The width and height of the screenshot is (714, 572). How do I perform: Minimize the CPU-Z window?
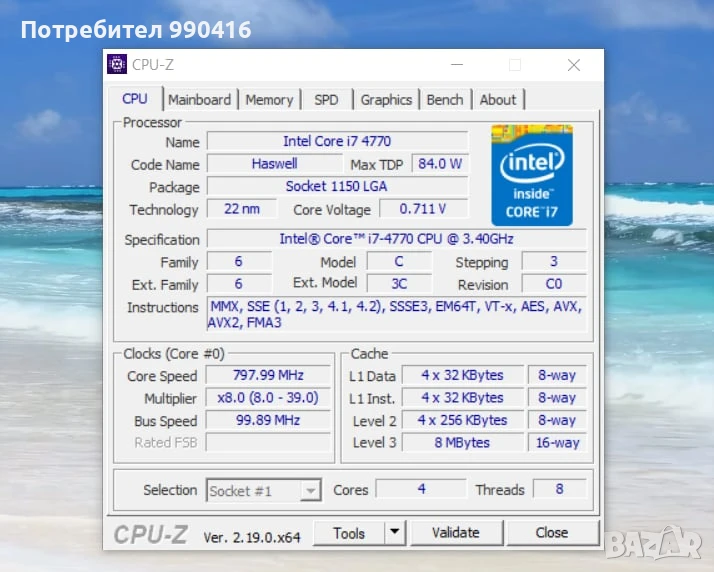tap(457, 65)
